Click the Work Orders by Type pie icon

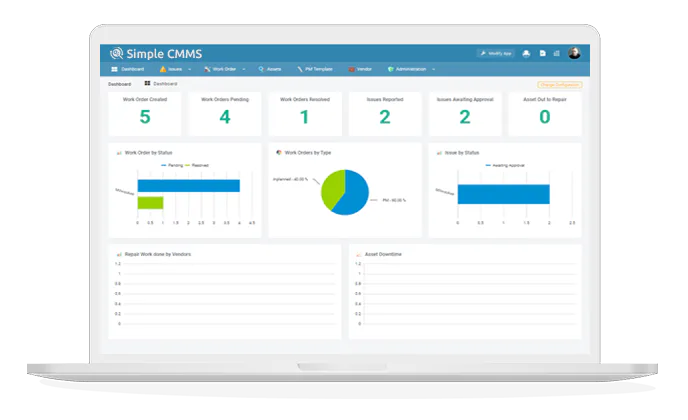[279, 153]
